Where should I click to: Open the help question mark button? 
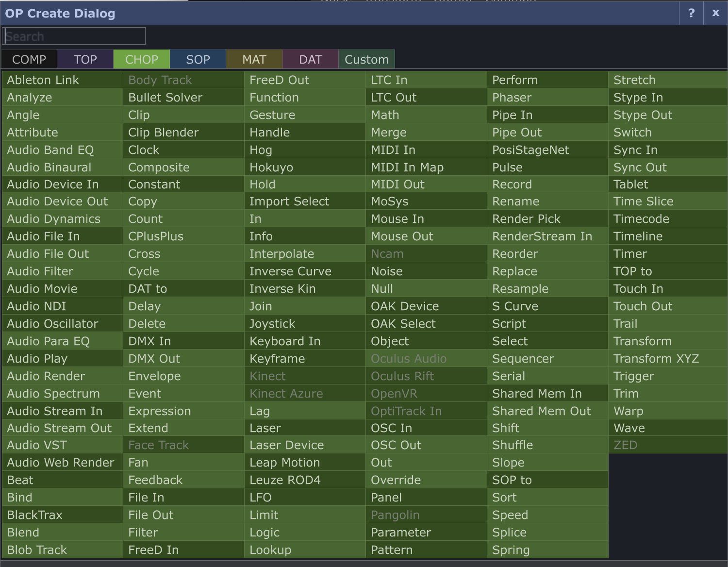(691, 13)
